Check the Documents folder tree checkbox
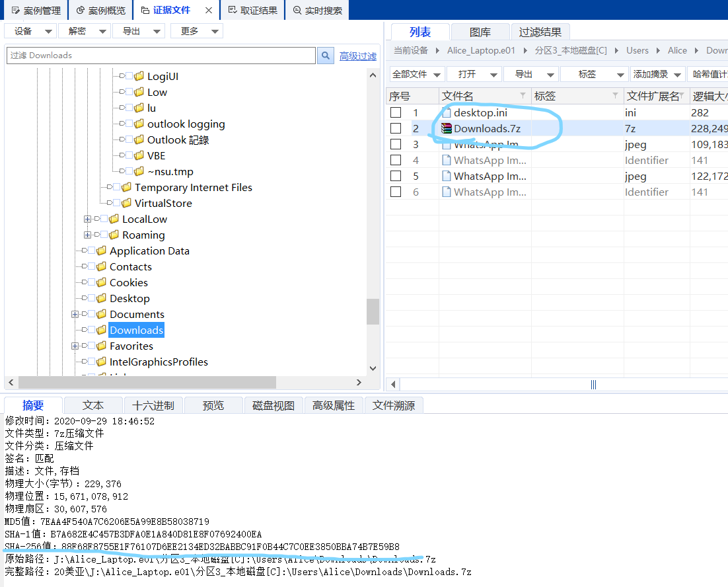The width and height of the screenshot is (728, 587). 91,314
